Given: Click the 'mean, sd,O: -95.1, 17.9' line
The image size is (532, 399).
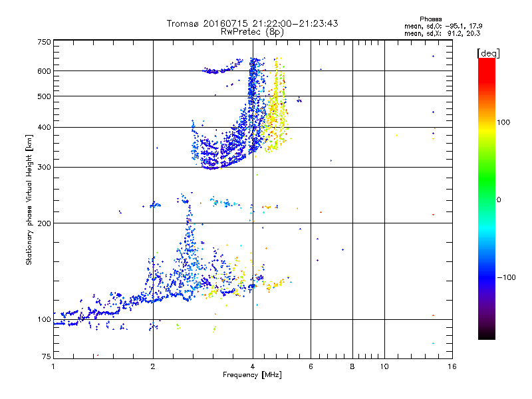Looking at the screenshot, I should 443,26.
